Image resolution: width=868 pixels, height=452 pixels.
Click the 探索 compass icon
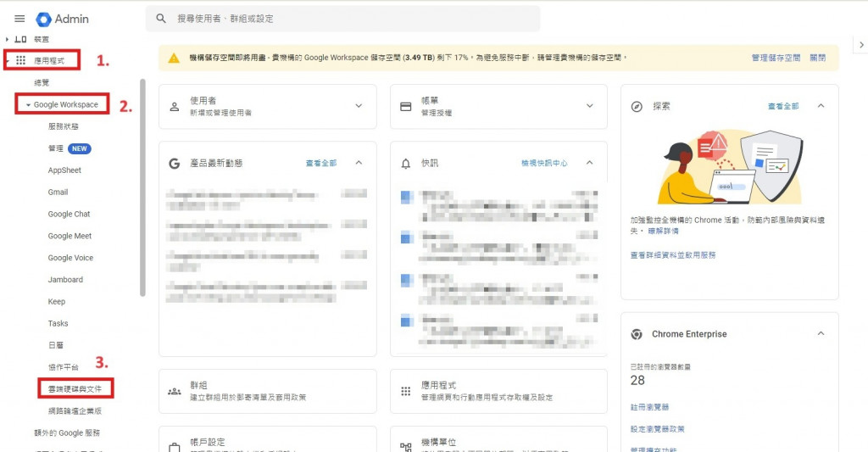pos(637,106)
